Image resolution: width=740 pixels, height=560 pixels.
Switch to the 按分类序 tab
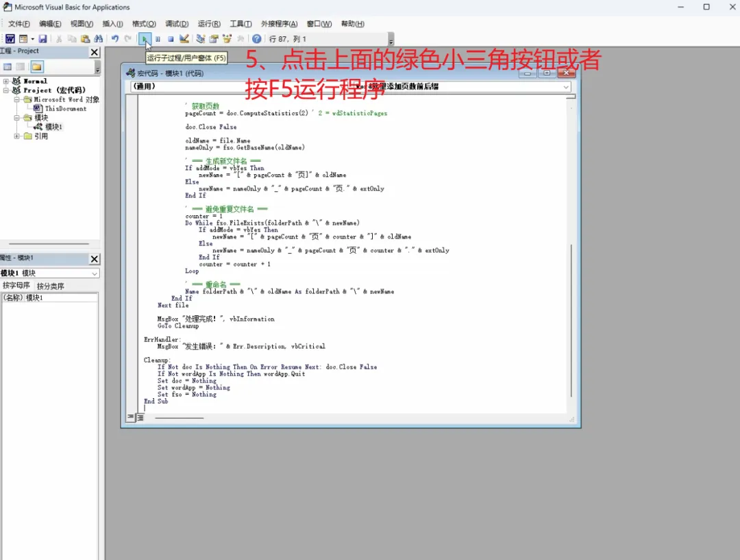coord(51,286)
